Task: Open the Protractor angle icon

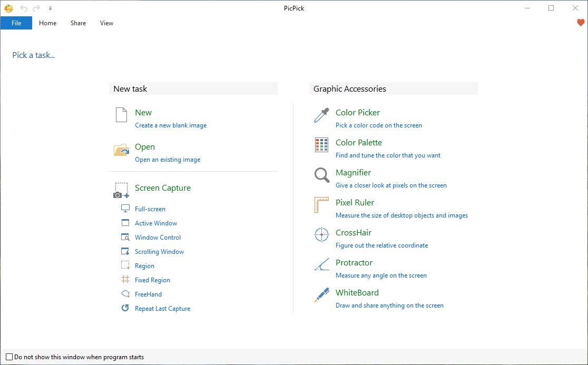Action: click(321, 265)
